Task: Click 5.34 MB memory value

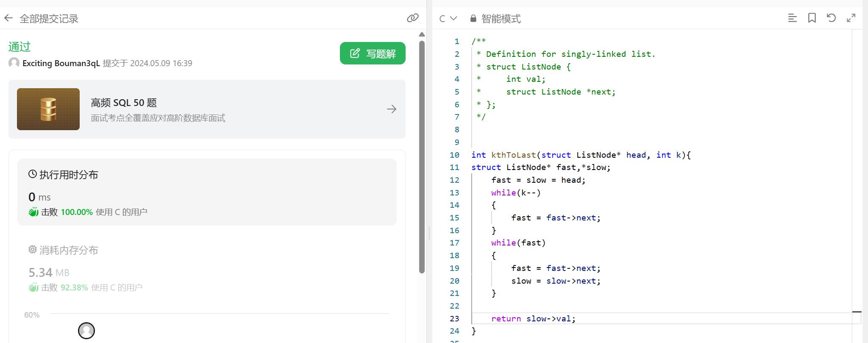Action: tap(49, 272)
